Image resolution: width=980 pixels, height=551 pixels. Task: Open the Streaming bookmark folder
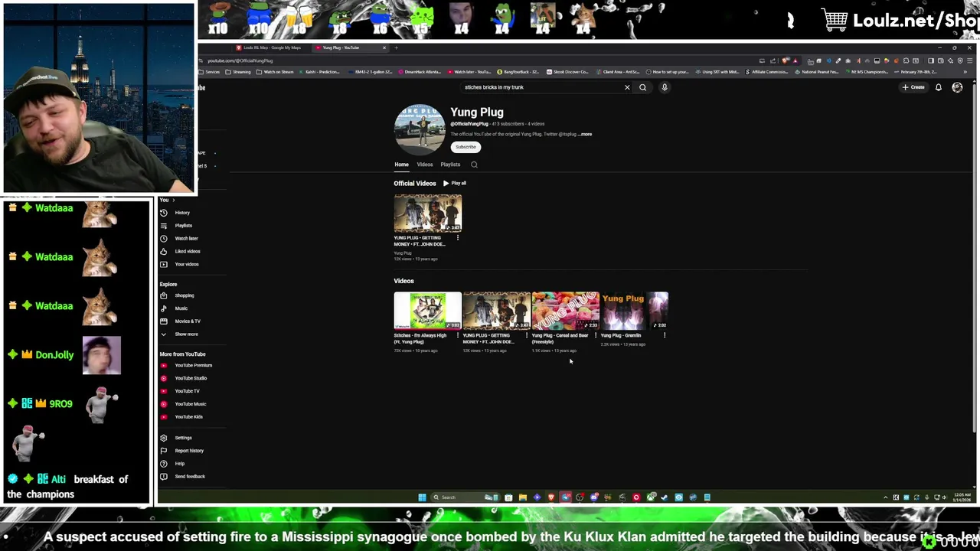(x=239, y=72)
